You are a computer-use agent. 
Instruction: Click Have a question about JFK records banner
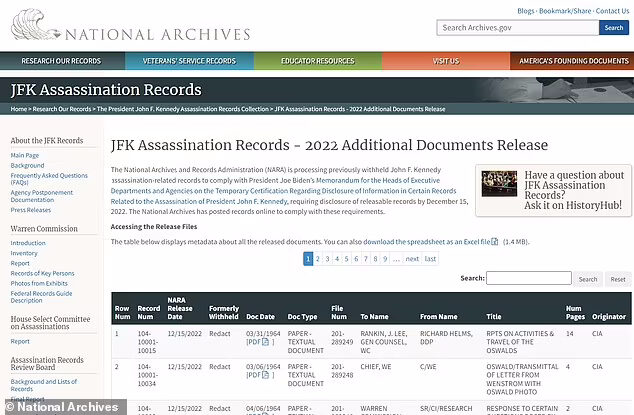click(554, 191)
